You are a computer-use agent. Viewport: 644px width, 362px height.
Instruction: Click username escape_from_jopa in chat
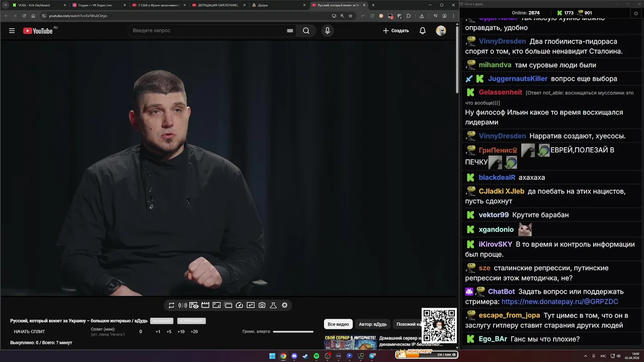coord(509,316)
